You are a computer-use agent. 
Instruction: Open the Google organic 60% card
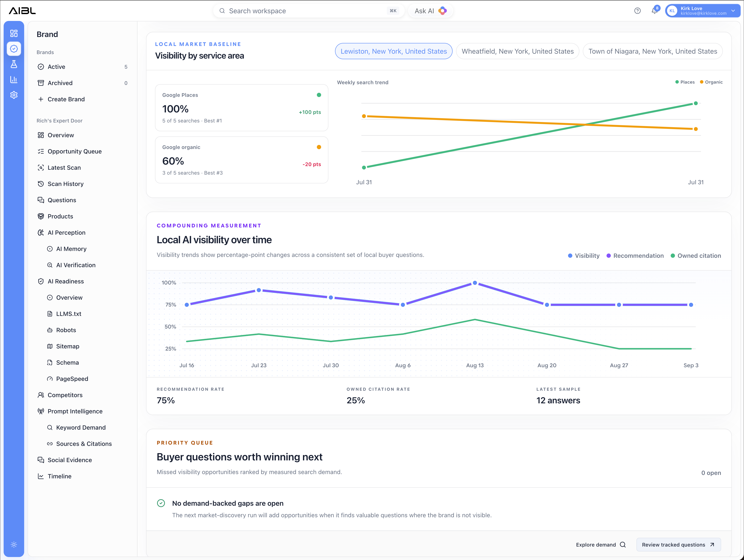pos(242,160)
